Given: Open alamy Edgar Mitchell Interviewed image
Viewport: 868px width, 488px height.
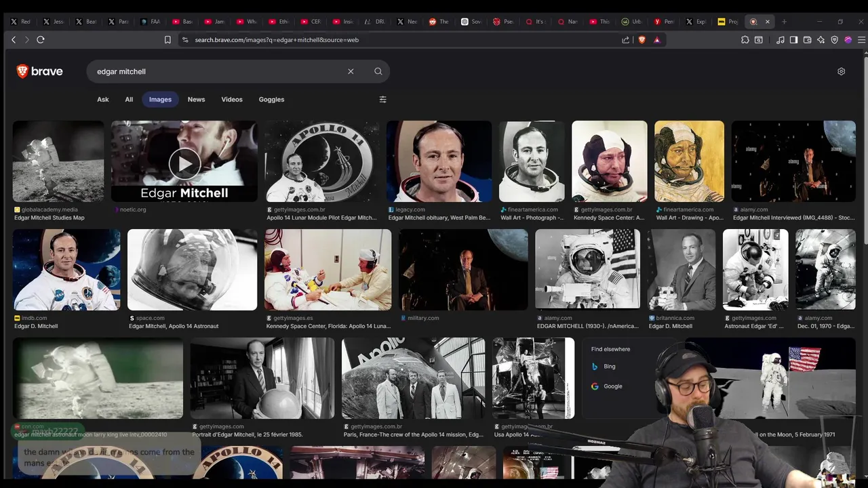Looking at the screenshot, I should [793, 161].
